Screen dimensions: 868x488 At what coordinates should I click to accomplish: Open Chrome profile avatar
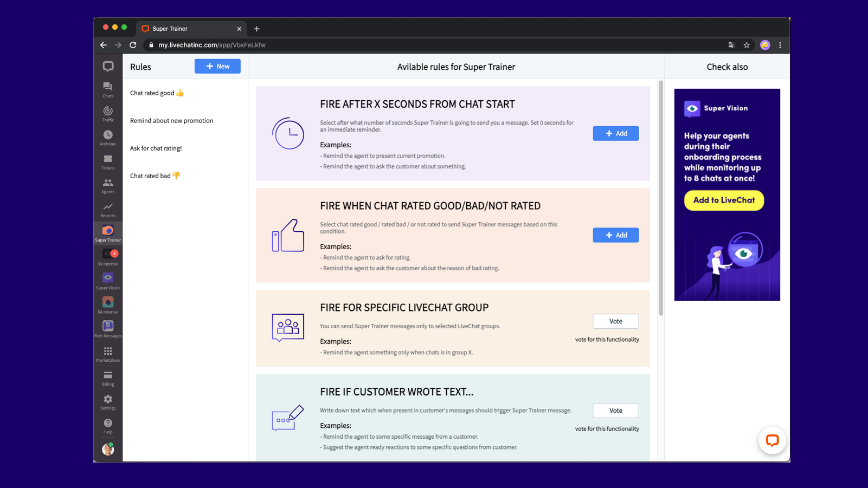coord(765,45)
